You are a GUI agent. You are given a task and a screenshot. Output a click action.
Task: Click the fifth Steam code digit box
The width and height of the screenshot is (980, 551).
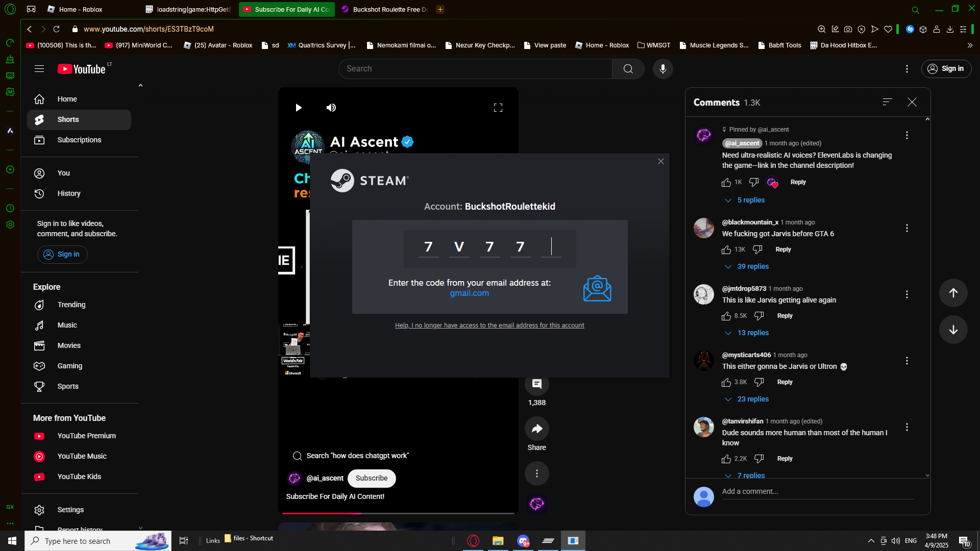(551, 247)
